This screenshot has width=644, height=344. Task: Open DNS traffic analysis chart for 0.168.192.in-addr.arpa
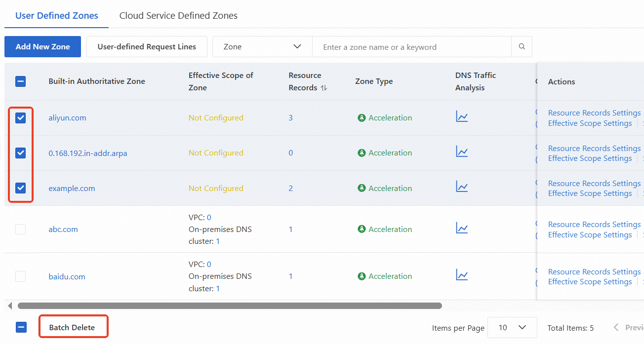462,153
